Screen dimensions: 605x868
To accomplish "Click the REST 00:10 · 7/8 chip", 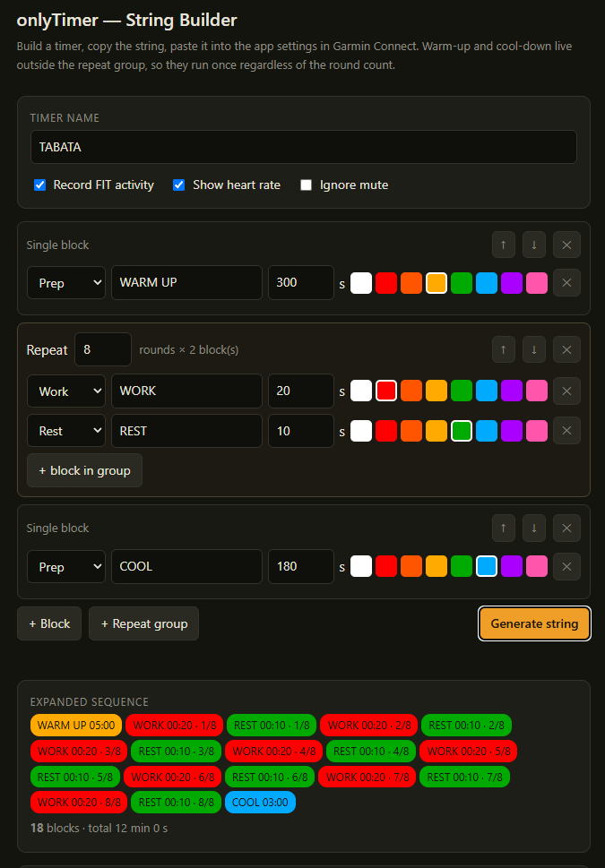I will click(465, 777).
